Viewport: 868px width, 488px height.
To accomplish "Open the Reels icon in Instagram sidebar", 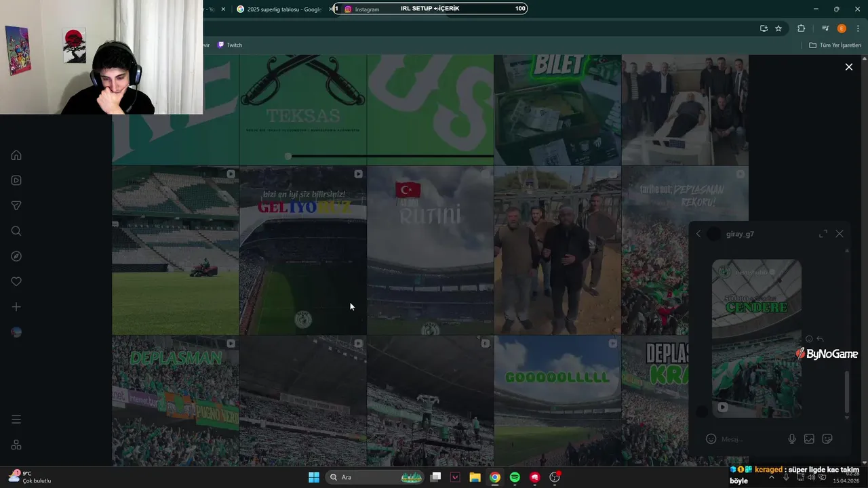I will (x=16, y=180).
